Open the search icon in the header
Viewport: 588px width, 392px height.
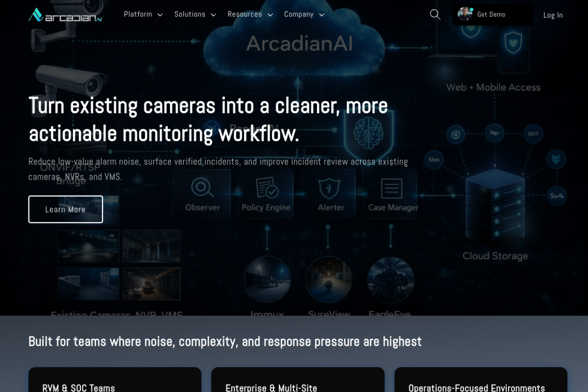(435, 15)
